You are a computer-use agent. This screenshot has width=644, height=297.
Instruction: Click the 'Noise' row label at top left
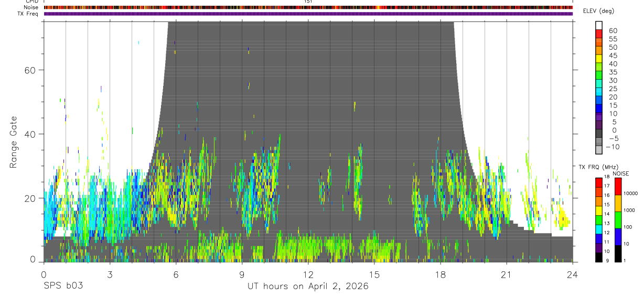[x=31, y=7]
